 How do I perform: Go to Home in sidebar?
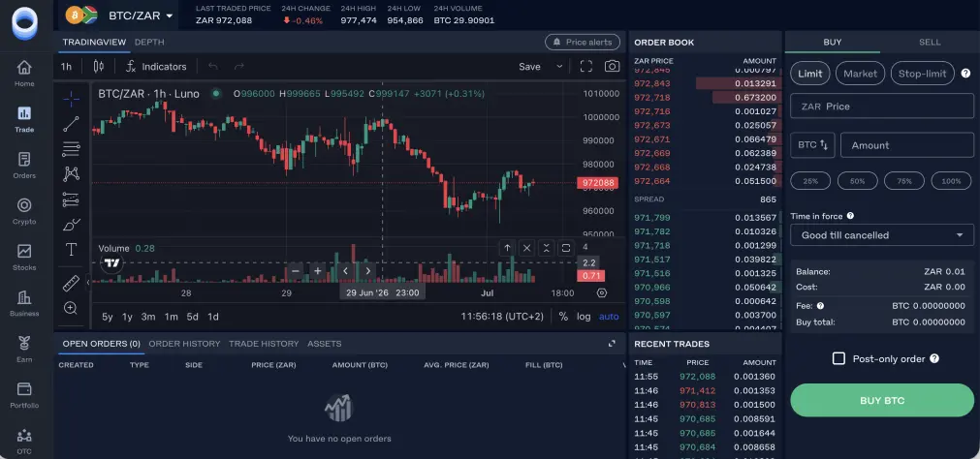point(24,73)
